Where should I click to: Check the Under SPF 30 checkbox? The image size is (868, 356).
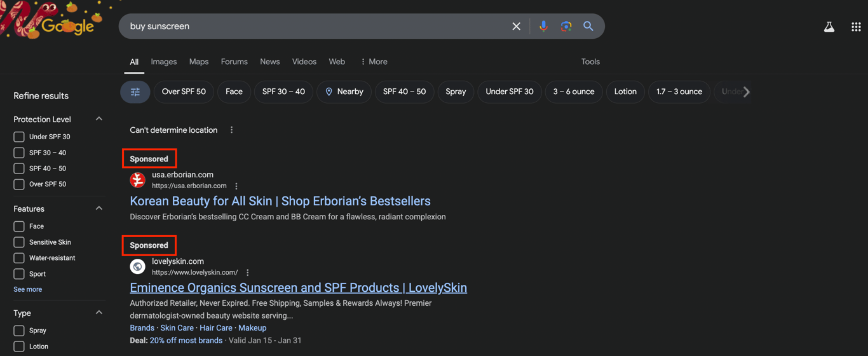pos(19,137)
